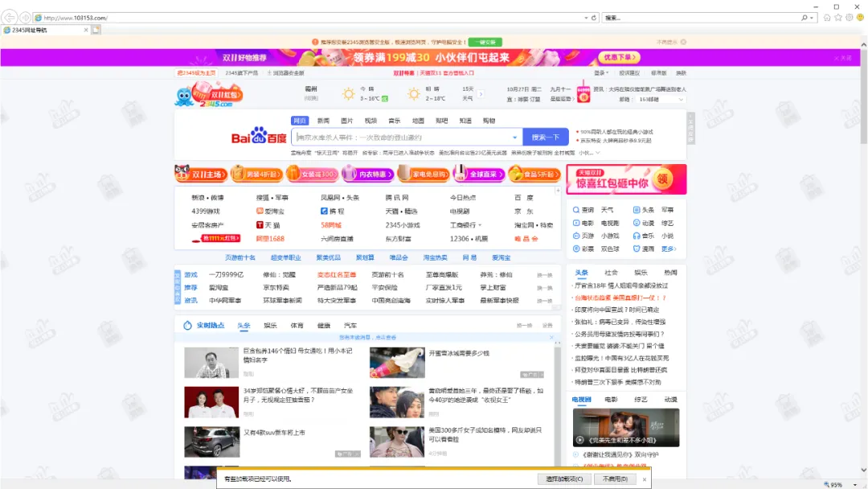
Task: Click the 双11主场 promo button
Action: (202, 174)
